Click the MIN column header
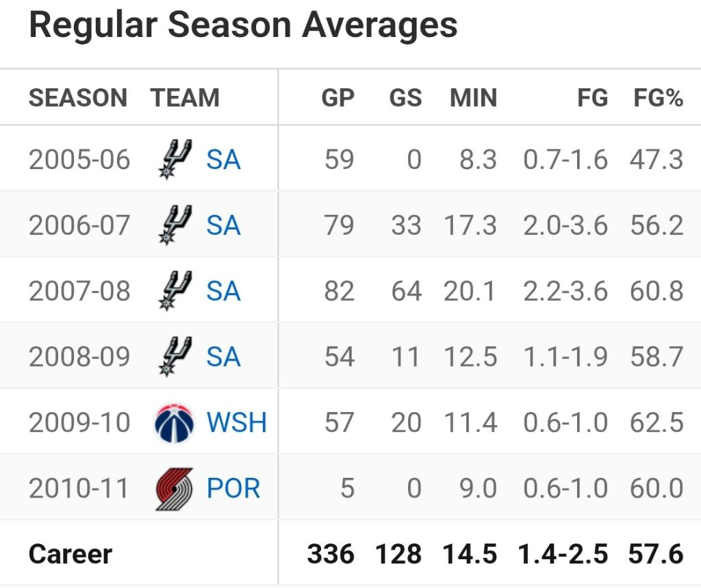 click(x=473, y=98)
